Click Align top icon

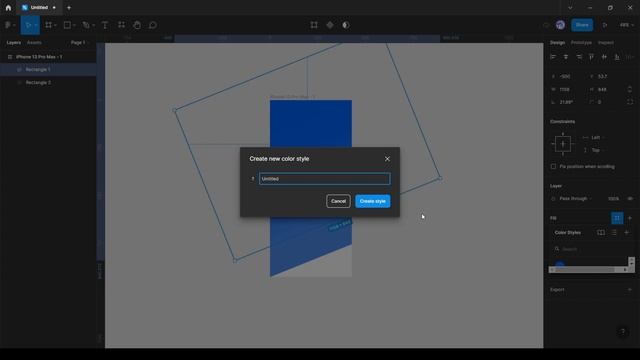point(591,57)
